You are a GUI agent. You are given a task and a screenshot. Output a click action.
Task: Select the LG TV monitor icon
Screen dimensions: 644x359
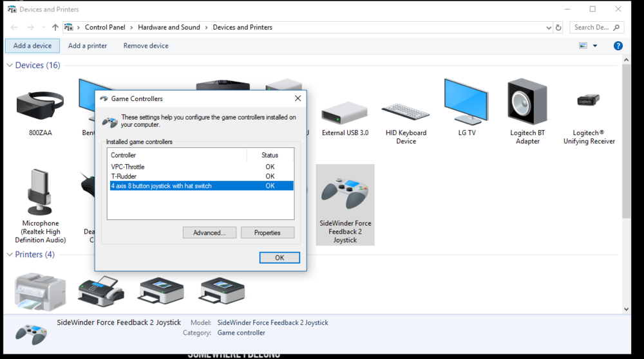click(x=466, y=102)
